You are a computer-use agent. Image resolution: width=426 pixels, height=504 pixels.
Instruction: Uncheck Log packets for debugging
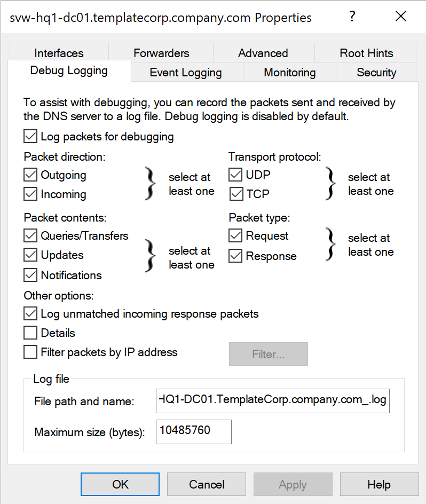30,137
